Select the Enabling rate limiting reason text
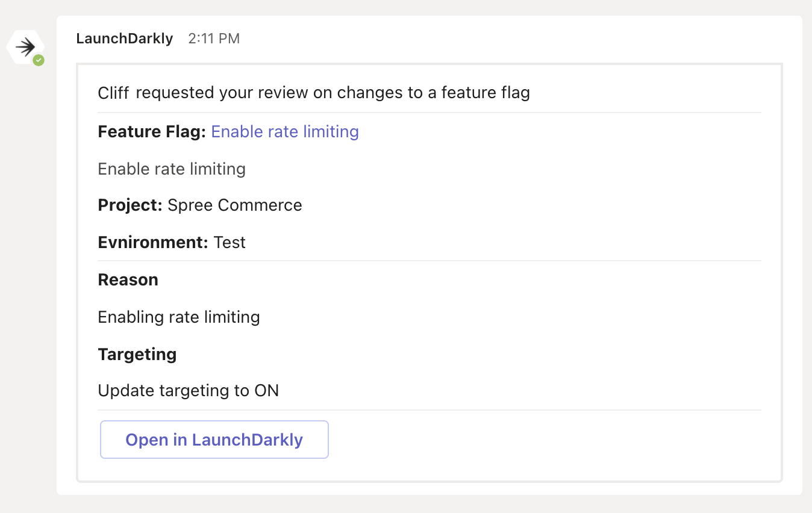 pos(178,317)
